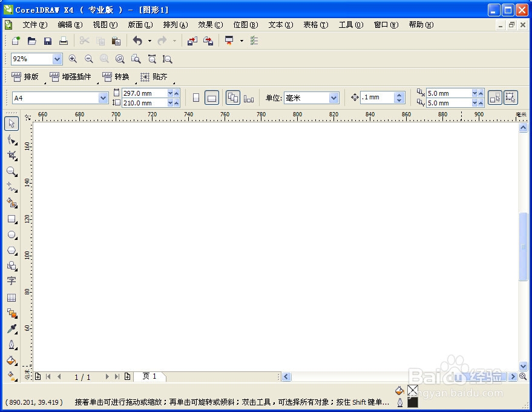Open the 位图(B) menu

point(246,25)
